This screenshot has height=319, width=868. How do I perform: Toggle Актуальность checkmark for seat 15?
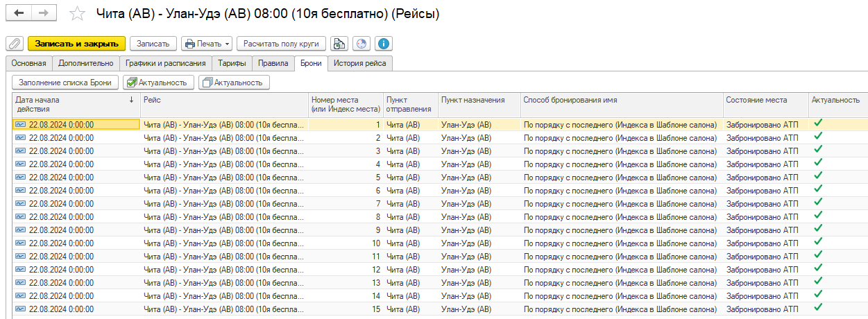point(818,308)
